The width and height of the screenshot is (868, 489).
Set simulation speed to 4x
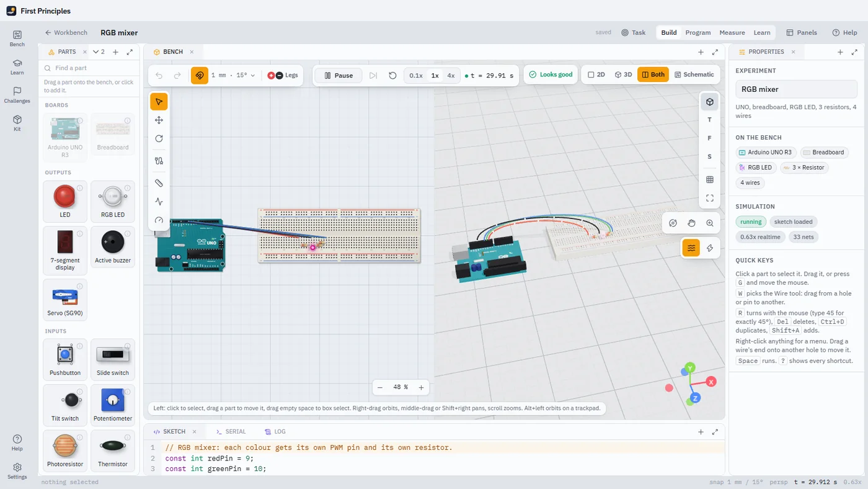pos(451,75)
